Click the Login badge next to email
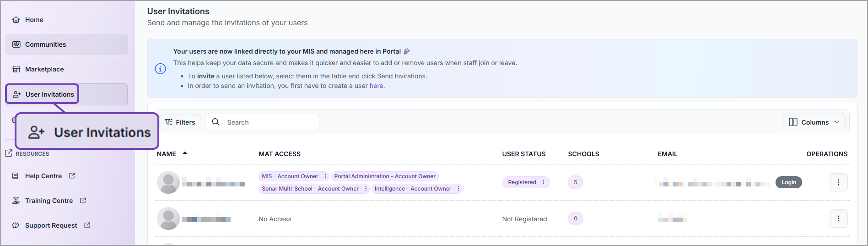 click(788, 182)
